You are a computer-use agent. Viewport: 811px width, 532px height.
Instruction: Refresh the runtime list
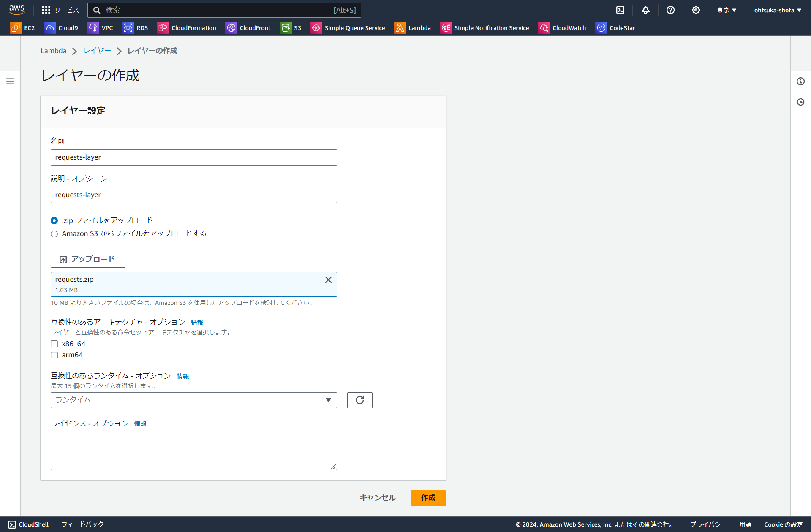point(359,400)
